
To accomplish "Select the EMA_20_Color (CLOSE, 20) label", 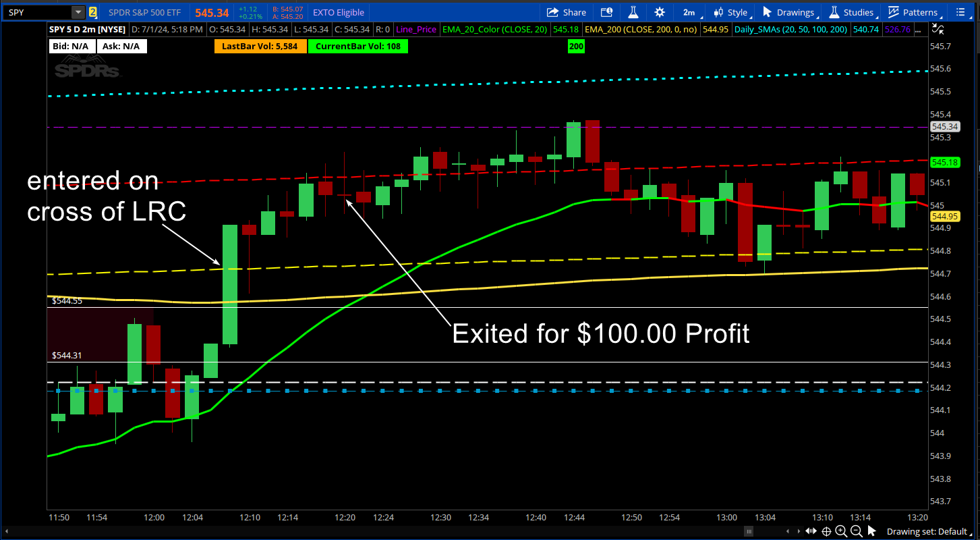I will point(494,30).
